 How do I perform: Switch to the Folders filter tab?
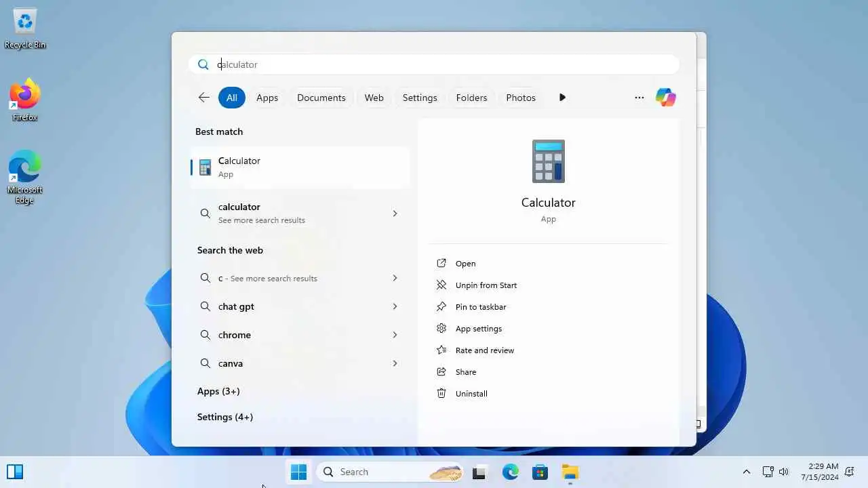point(472,98)
